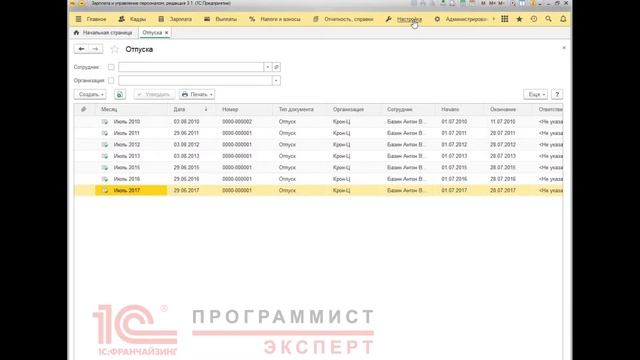Sort by the Дата column header
The image size is (640, 360).
tap(191, 109)
